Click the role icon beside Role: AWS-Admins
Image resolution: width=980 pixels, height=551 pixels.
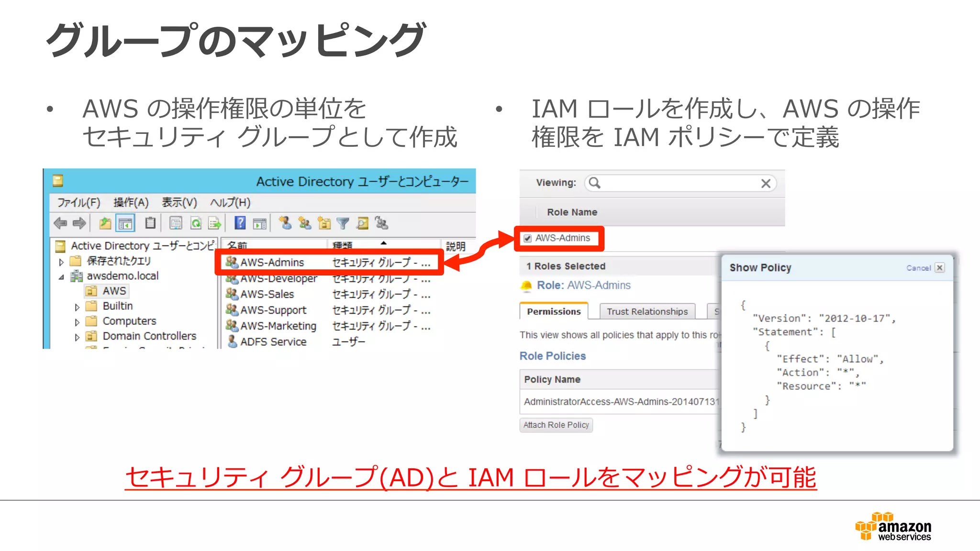tap(526, 286)
